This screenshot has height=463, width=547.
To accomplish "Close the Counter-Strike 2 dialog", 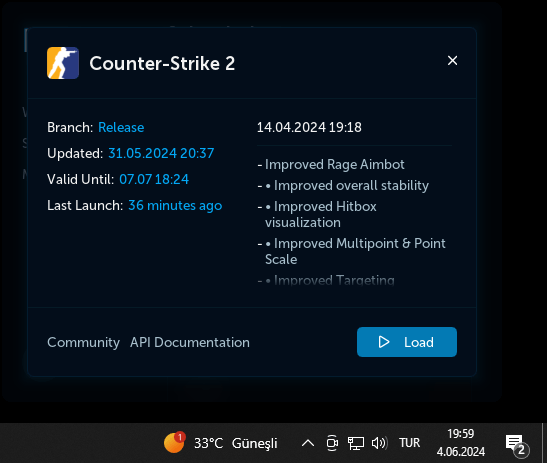I will [x=452, y=61].
